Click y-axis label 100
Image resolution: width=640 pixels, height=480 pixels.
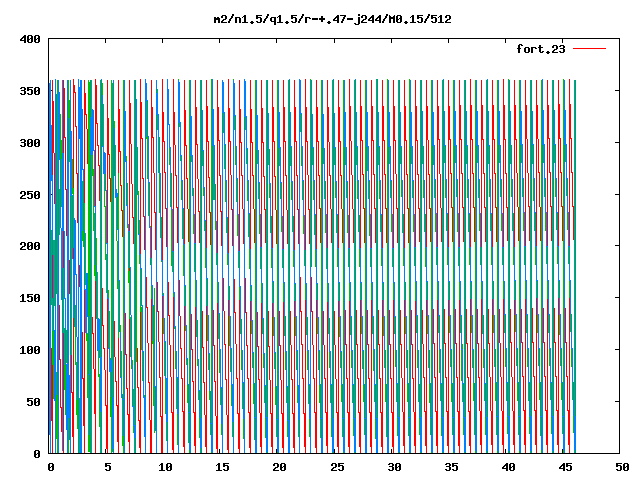[30, 350]
